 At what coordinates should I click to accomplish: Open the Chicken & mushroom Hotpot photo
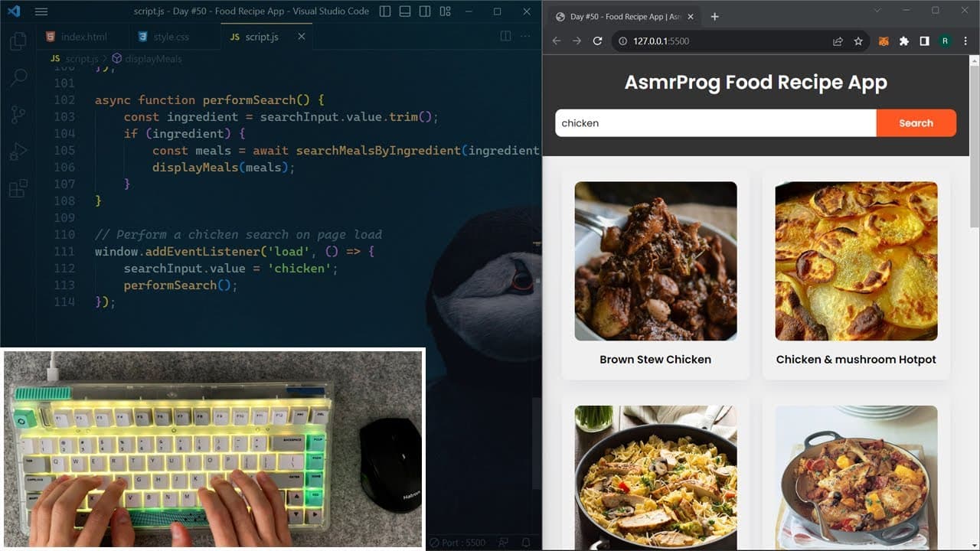(857, 261)
